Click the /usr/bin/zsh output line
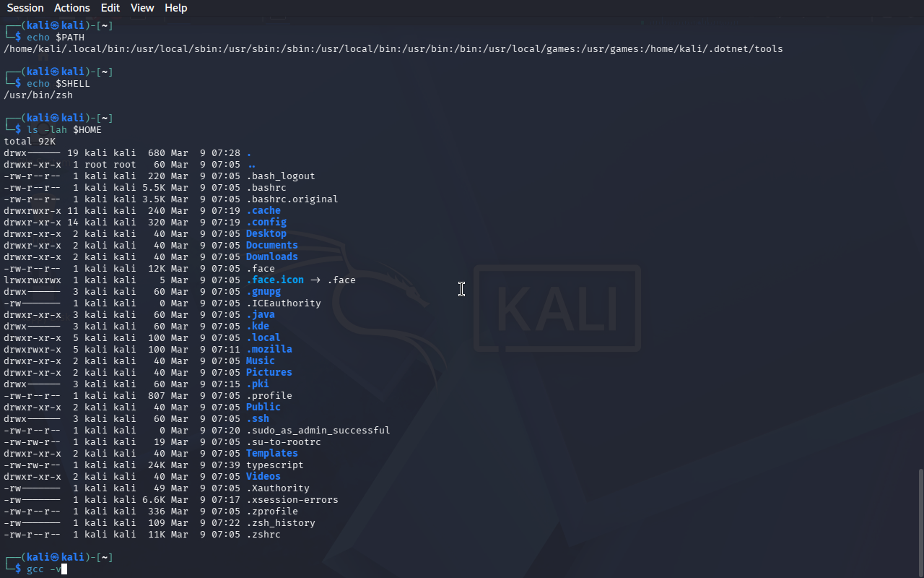924x578 pixels. (x=38, y=95)
